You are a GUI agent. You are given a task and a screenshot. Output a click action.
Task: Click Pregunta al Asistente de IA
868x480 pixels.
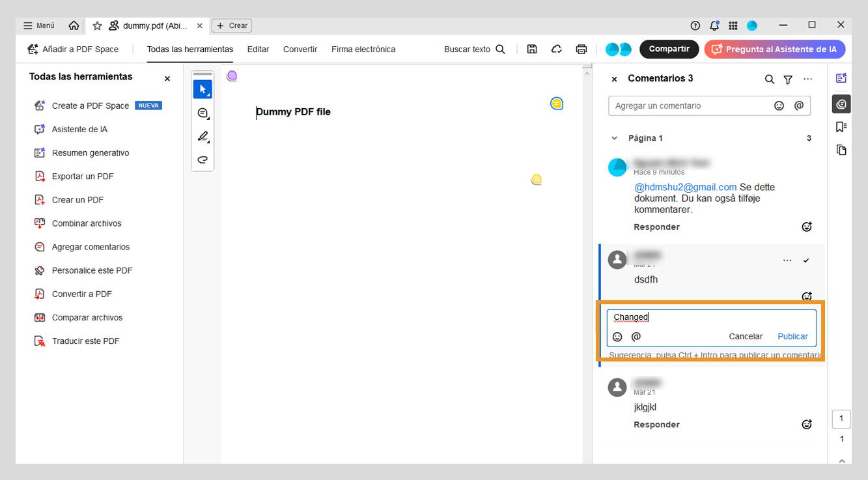[x=775, y=49]
